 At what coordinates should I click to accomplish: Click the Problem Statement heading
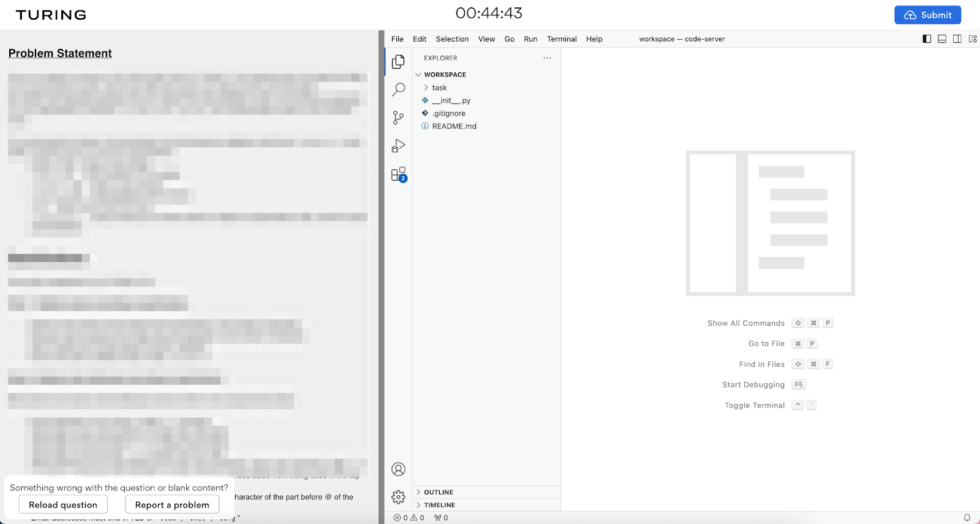coord(60,53)
